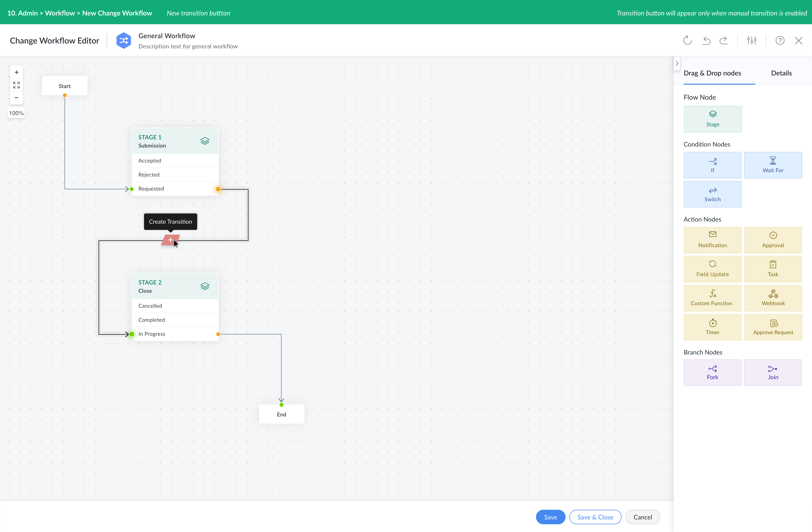Switch to Drag & Drop nodes tab
Screen dimensions: 812x532
click(712, 73)
